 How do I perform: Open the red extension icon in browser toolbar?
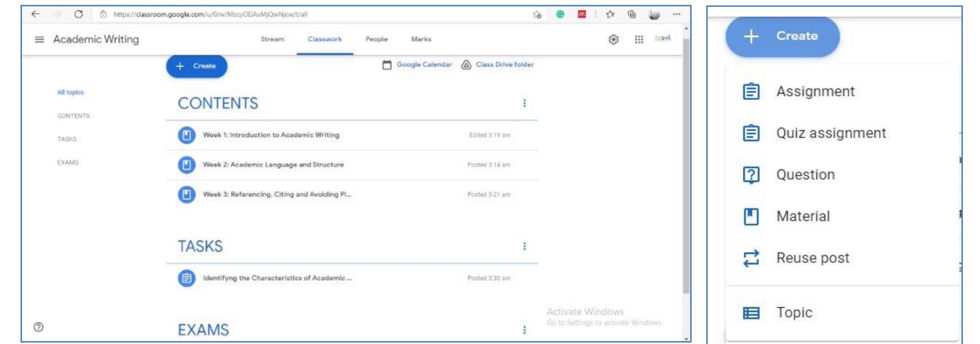point(582,14)
